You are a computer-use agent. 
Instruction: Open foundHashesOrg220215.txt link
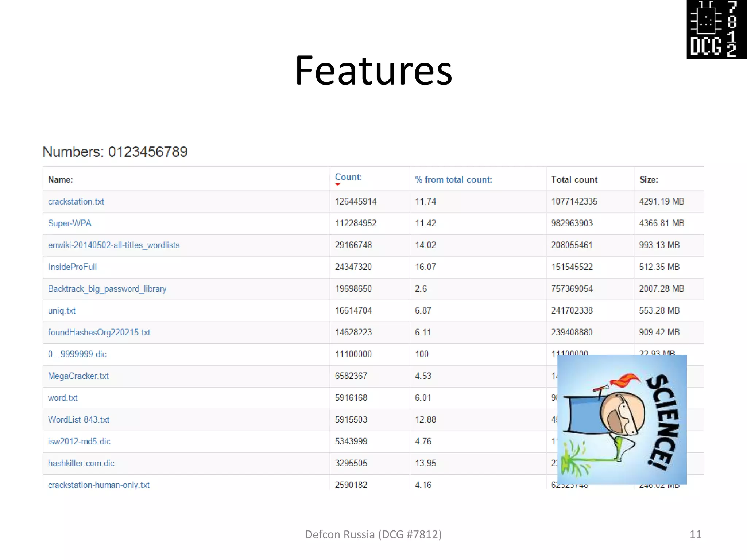[99, 332]
